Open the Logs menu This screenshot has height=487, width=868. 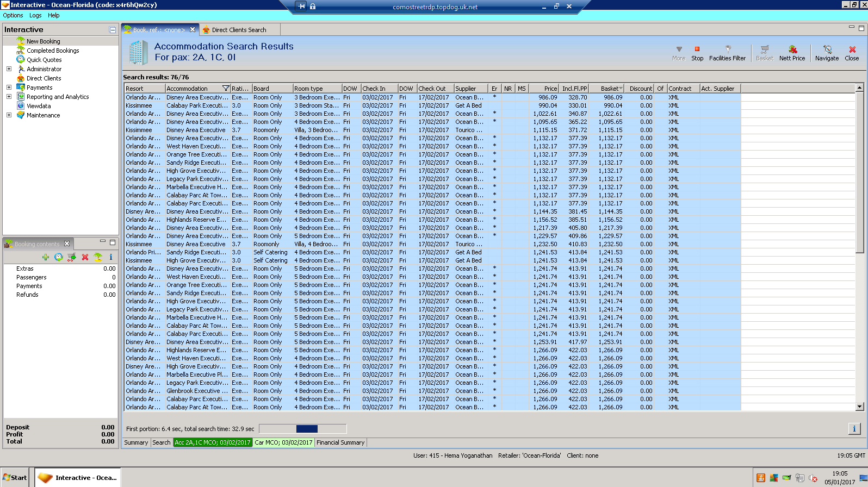(35, 15)
